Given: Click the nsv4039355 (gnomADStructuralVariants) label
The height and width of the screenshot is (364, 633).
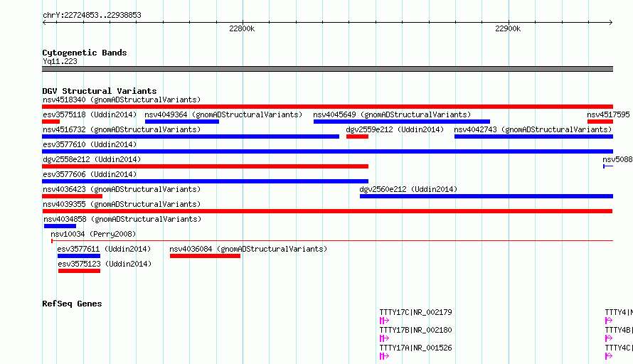Looking at the screenshot, I should pos(122,204).
